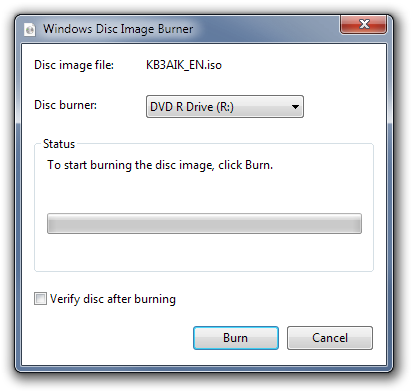The width and height of the screenshot is (412, 391).
Task: Select the KB3AIK_EN.iso file name text
Action: coord(184,65)
